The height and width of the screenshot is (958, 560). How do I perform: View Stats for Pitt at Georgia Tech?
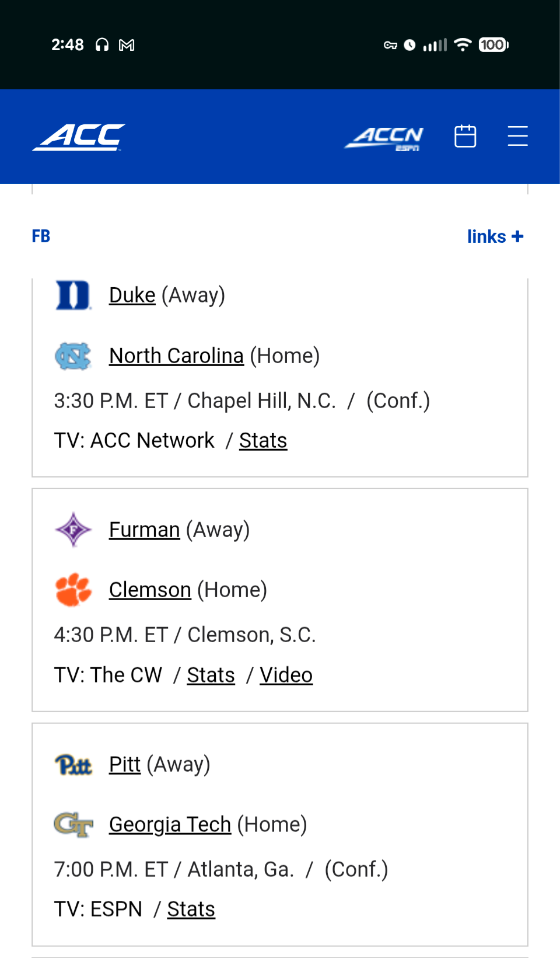191,910
